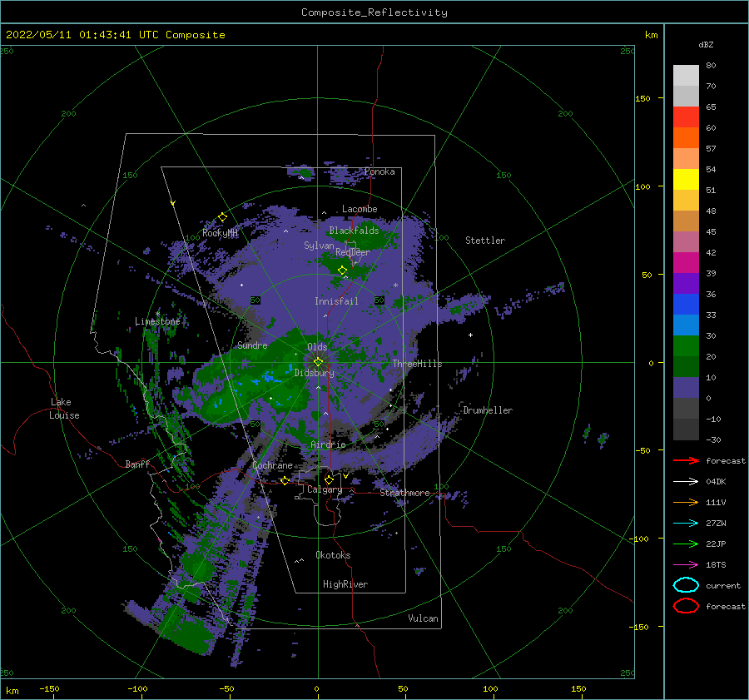Click the red forecast ellipse icon
Viewport: 749px width, 700px height.
[x=686, y=606]
